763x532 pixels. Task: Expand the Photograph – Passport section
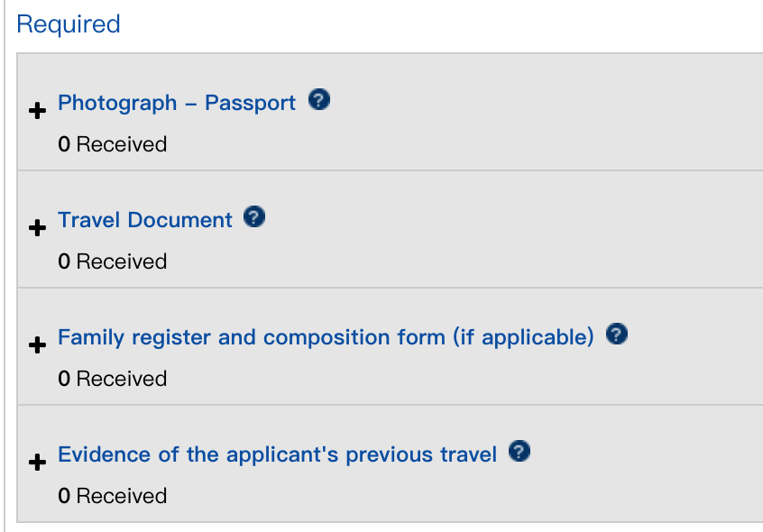pos(37,111)
